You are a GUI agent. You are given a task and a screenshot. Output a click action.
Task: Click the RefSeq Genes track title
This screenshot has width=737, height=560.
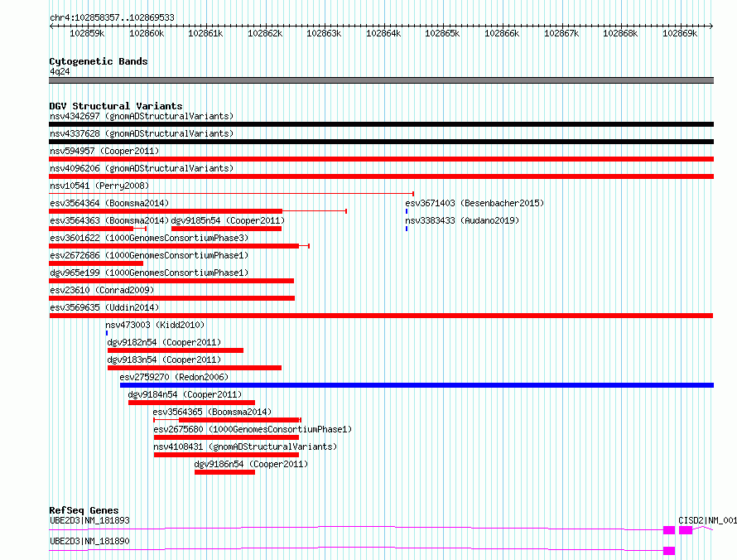84,510
